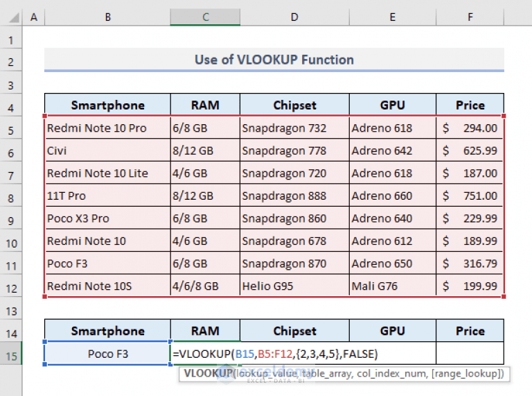Click the 187.00 price cell
This screenshot has height=396, width=532.
[470, 173]
